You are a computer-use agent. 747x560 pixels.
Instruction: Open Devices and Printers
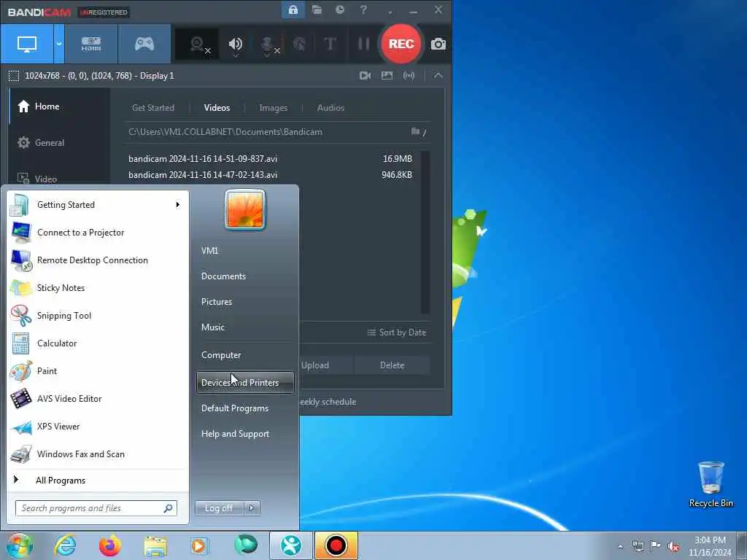tap(245, 382)
